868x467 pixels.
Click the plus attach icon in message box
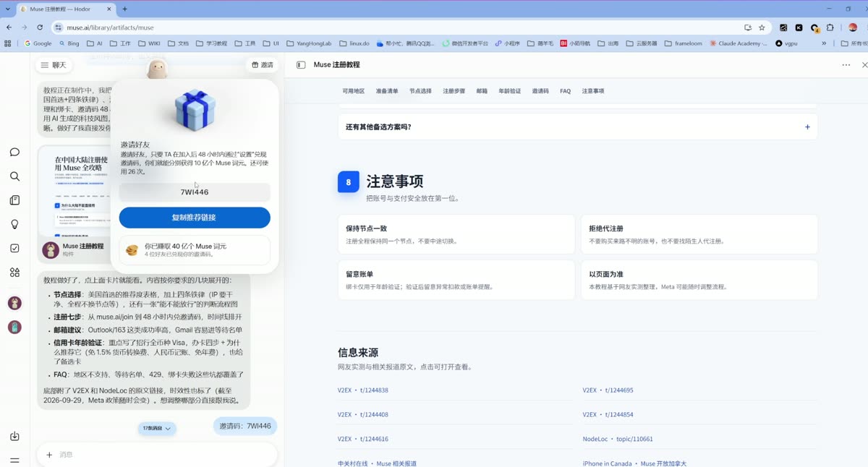click(49, 455)
